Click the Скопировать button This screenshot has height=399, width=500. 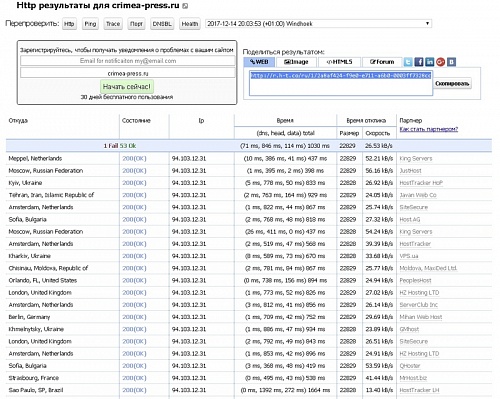pos(452,83)
